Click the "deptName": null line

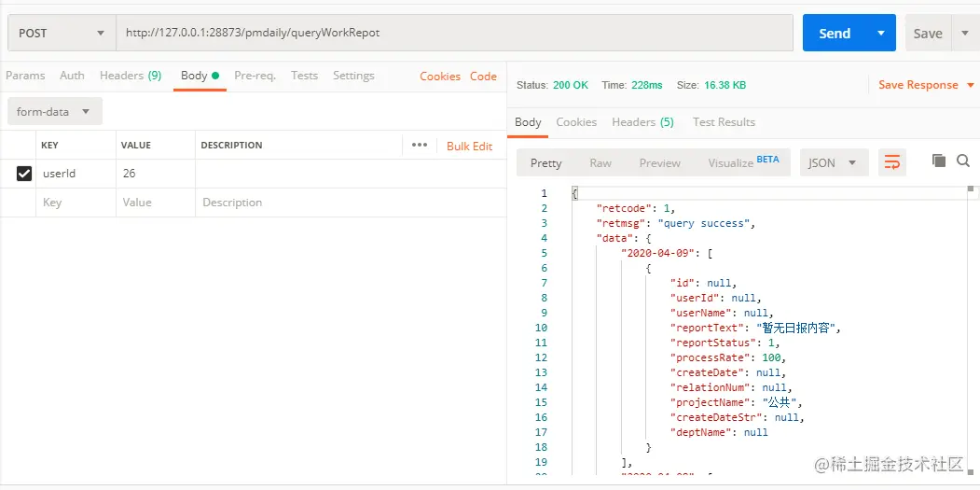[719, 432]
